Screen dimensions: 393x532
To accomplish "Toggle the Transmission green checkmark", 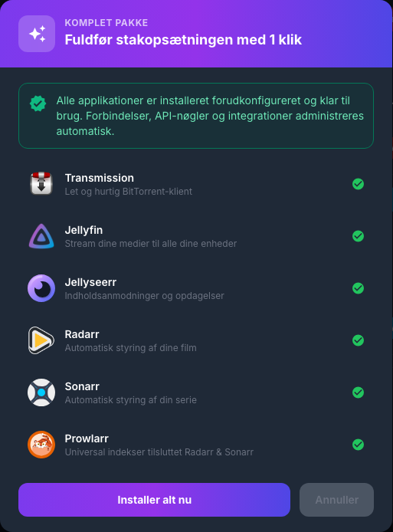I will (x=358, y=184).
